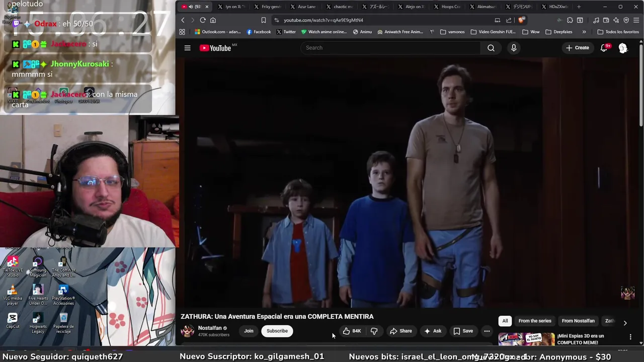644x362 pixels.
Task: Expand Todos los favoritos folder
Action: point(618,32)
